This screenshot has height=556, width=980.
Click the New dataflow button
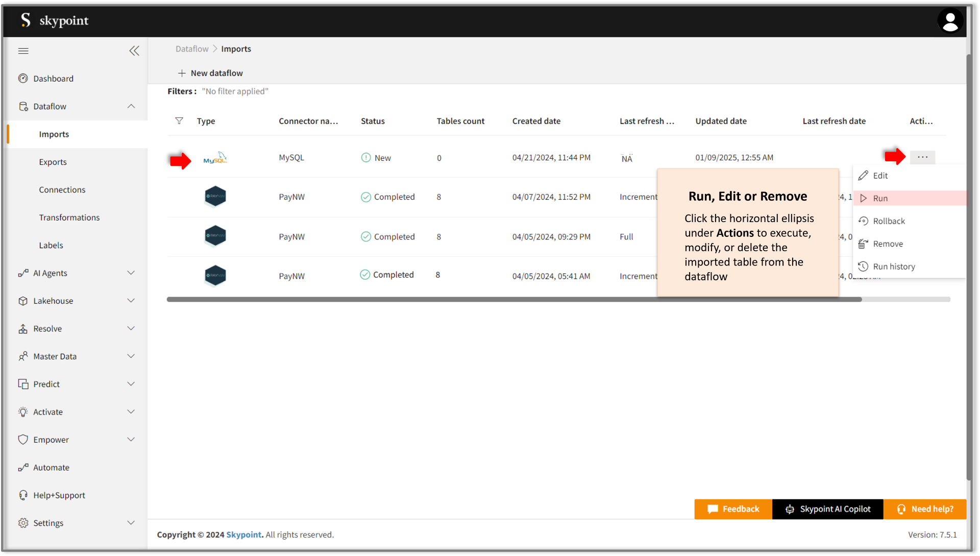pos(210,73)
